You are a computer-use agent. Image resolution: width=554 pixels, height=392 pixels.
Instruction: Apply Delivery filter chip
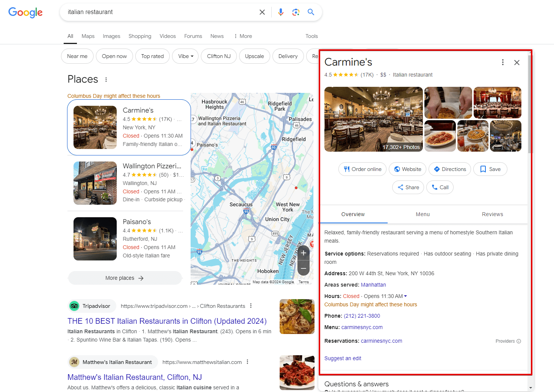pyautogui.click(x=288, y=56)
